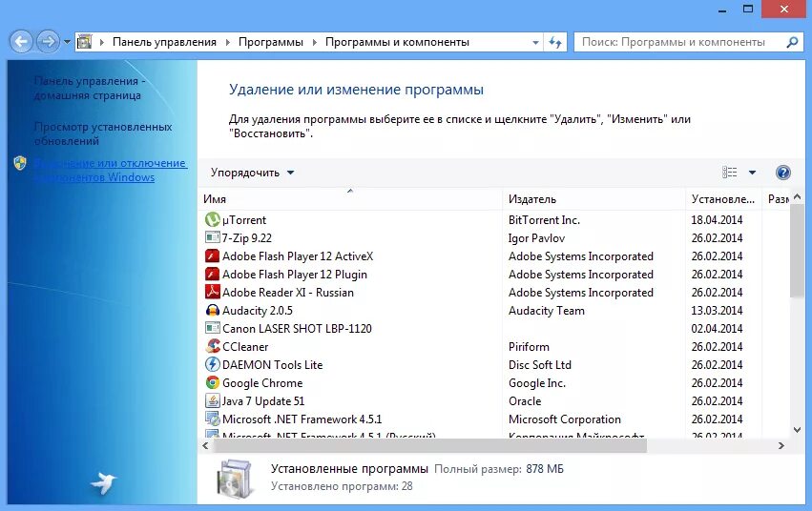Expand arrow before Панель управления breadcrumb

[102, 42]
